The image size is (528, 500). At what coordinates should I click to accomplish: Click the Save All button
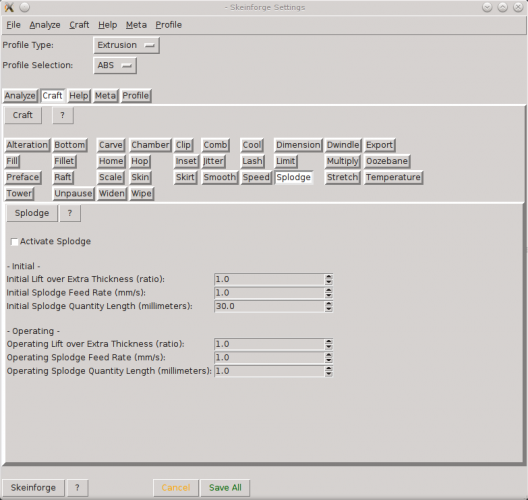tap(225, 488)
